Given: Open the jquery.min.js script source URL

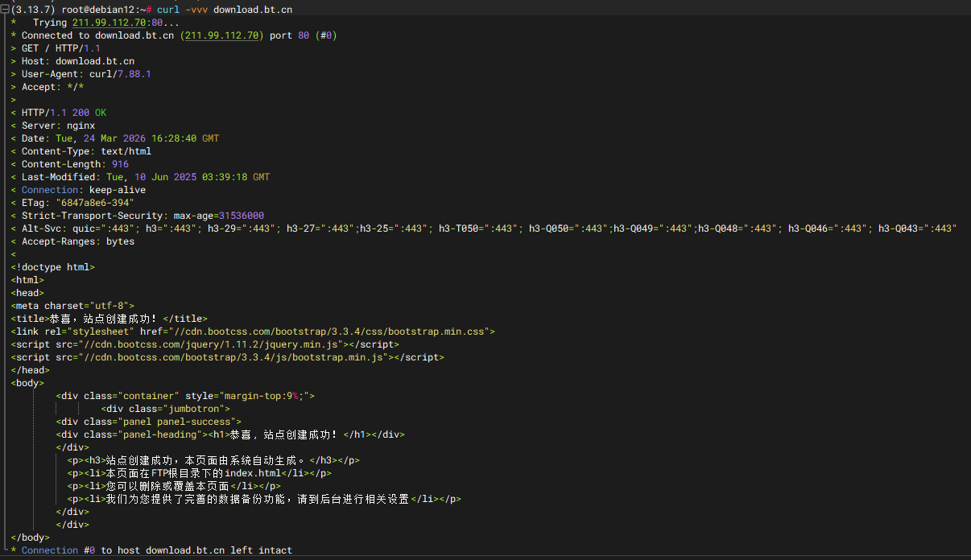Looking at the screenshot, I should click(x=201, y=344).
